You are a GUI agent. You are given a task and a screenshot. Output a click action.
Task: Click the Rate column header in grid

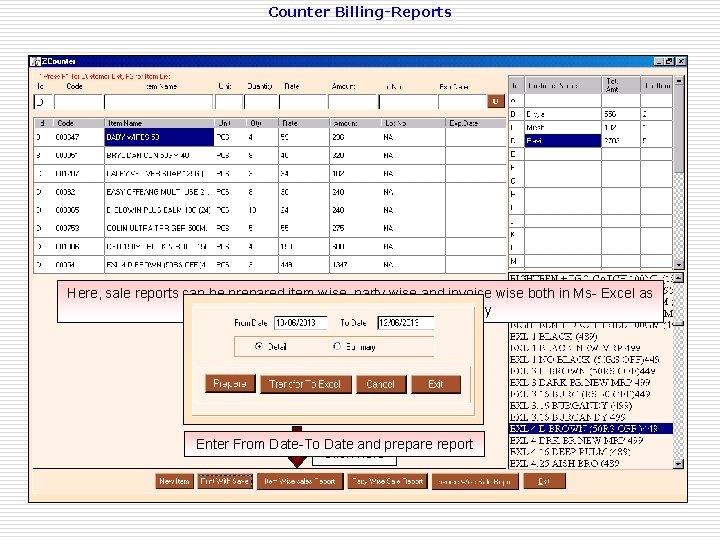click(x=304, y=123)
